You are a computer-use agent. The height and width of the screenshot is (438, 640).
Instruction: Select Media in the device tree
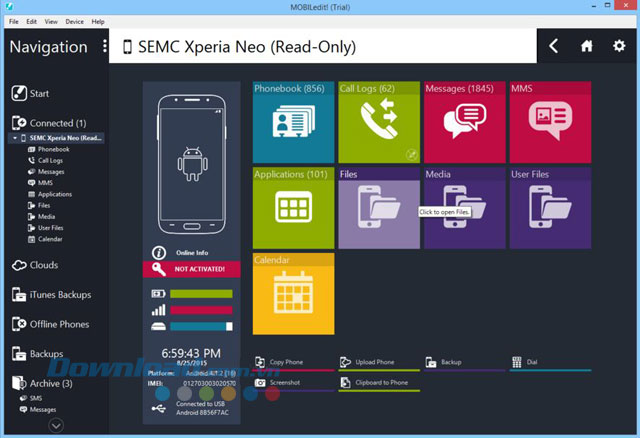pos(41,217)
